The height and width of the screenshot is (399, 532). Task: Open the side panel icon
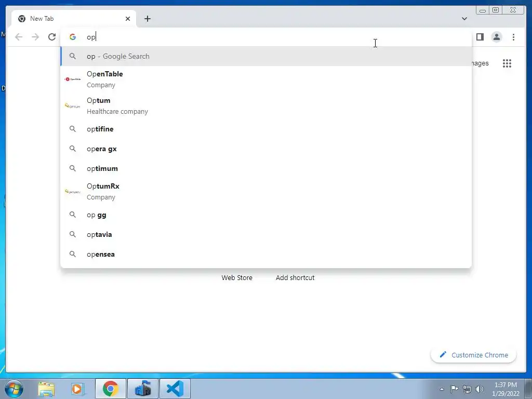pos(480,37)
